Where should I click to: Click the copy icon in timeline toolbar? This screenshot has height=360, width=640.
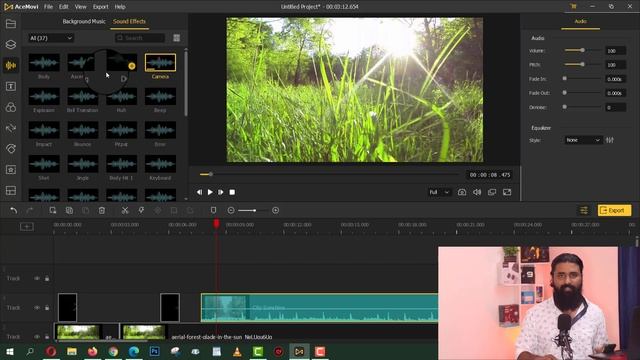click(69, 210)
